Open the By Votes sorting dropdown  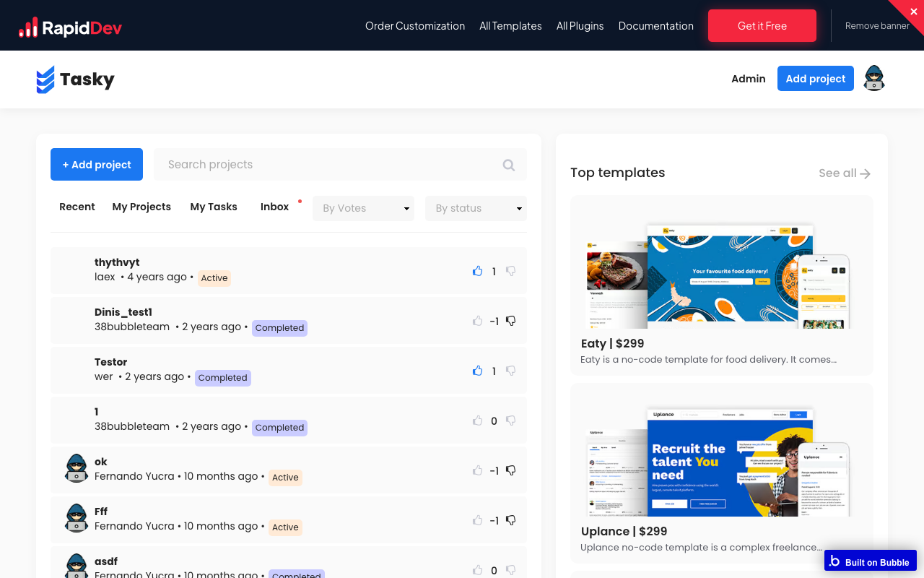coord(363,208)
